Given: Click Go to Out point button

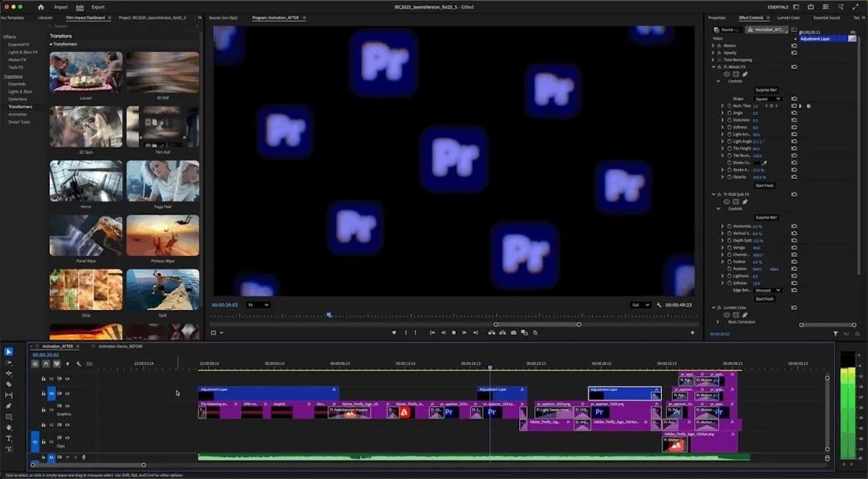Looking at the screenshot, I should click(x=475, y=332).
